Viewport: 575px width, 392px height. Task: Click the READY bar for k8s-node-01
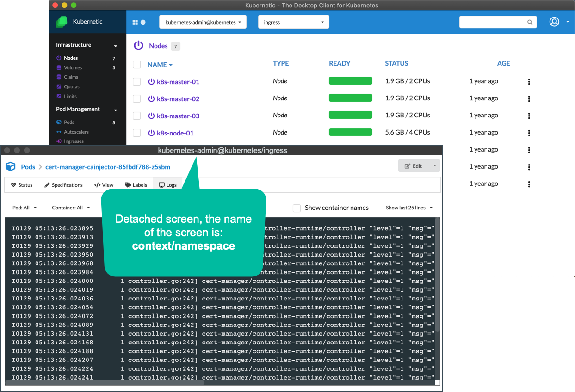tap(351, 132)
